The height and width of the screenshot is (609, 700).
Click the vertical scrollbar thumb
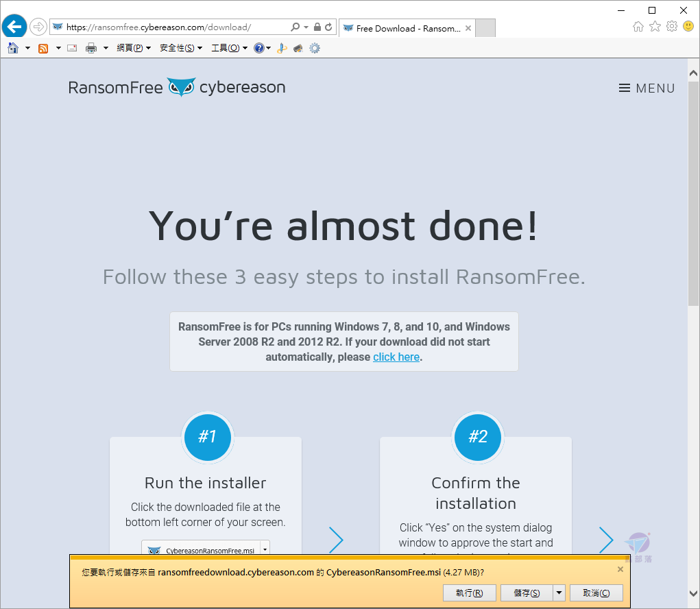[x=693, y=193]
